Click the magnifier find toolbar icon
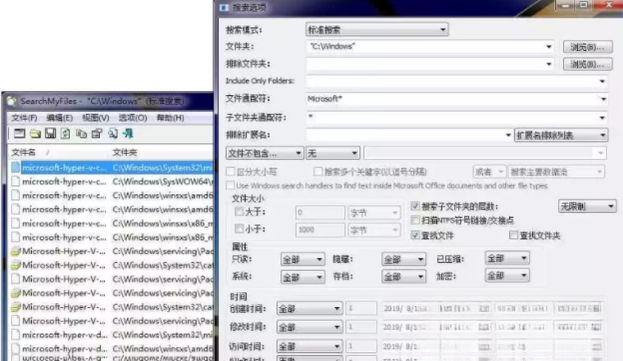The image size is (623, 361). 113,134
